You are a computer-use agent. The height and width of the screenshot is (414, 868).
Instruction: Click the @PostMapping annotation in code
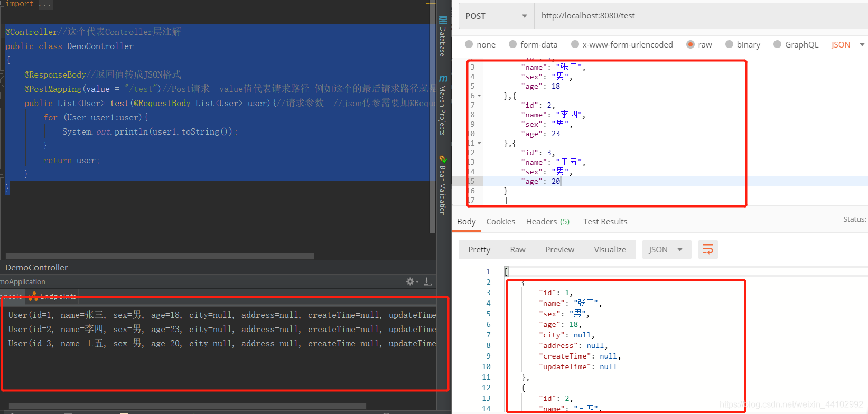pos(53,89)
